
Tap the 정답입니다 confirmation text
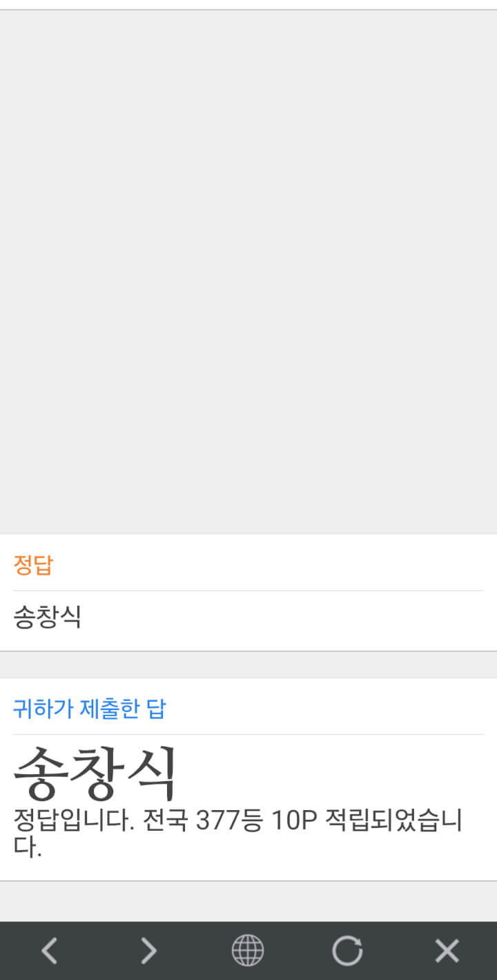73,821
